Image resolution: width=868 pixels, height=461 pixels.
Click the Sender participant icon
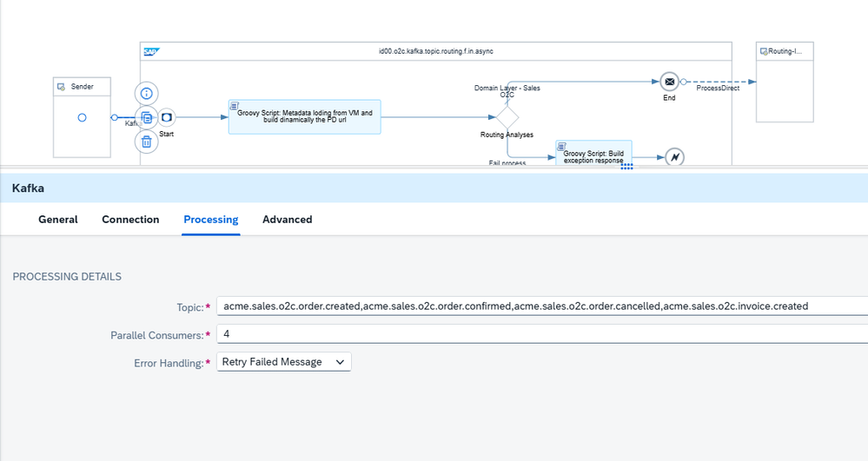click(x=62, y=87)
